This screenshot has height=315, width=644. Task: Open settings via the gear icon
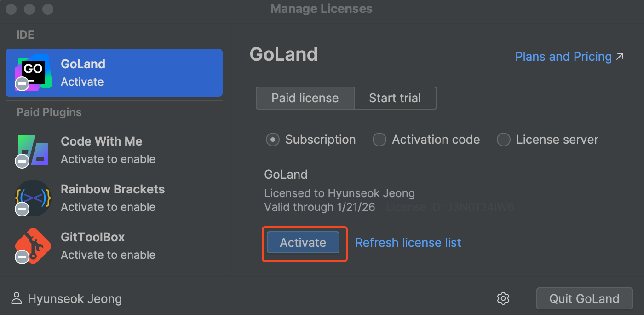(x=503, y=298)
